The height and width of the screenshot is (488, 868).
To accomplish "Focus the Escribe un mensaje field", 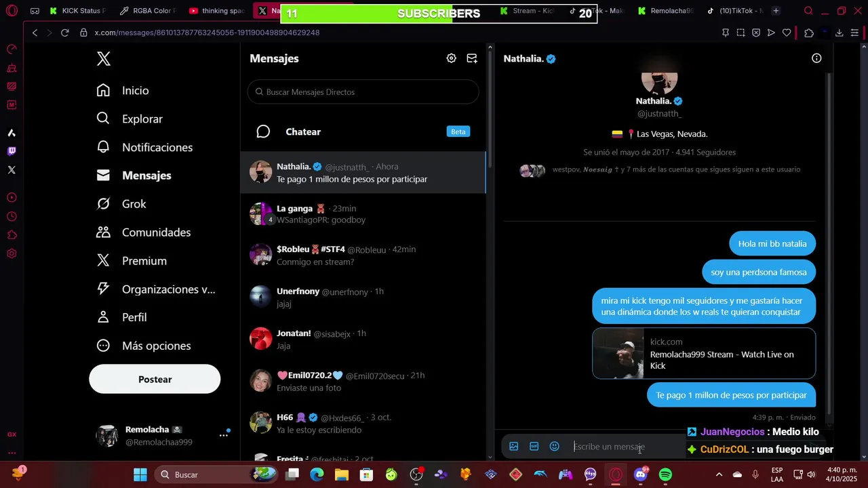I will pyautogui.click(x=627, y=447).
